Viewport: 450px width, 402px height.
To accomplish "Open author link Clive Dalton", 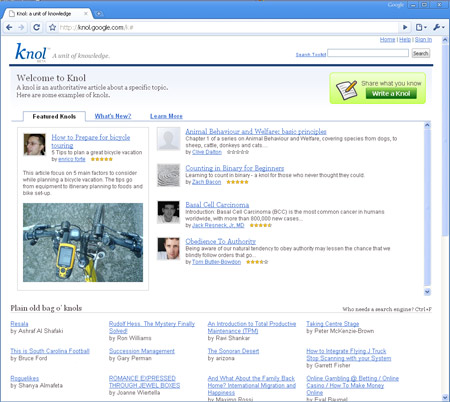I will 207,152.
